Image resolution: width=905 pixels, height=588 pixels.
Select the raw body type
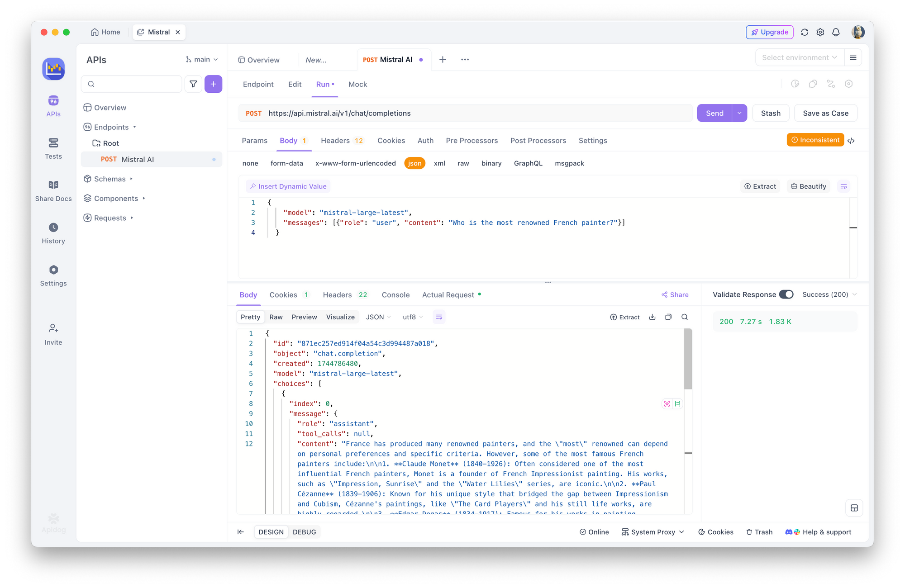coord(463,163)
